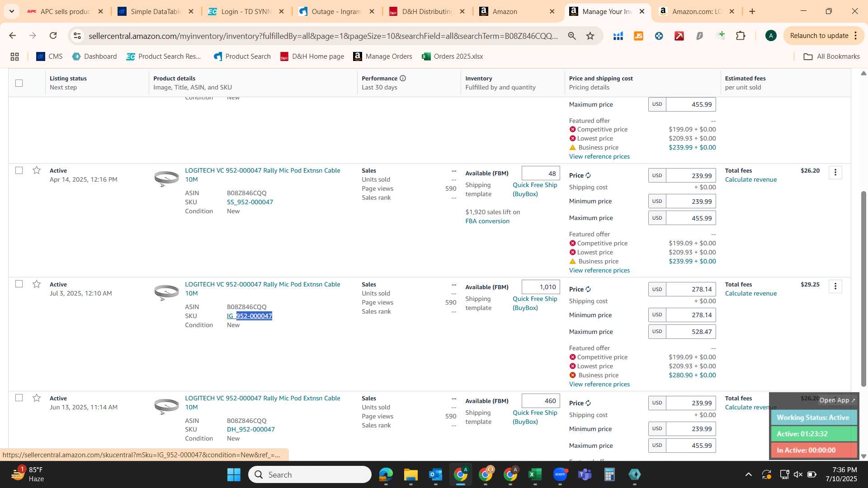868x488 pixels.
Task: Click the Performance info icon
Action: [x=403, y=78]
